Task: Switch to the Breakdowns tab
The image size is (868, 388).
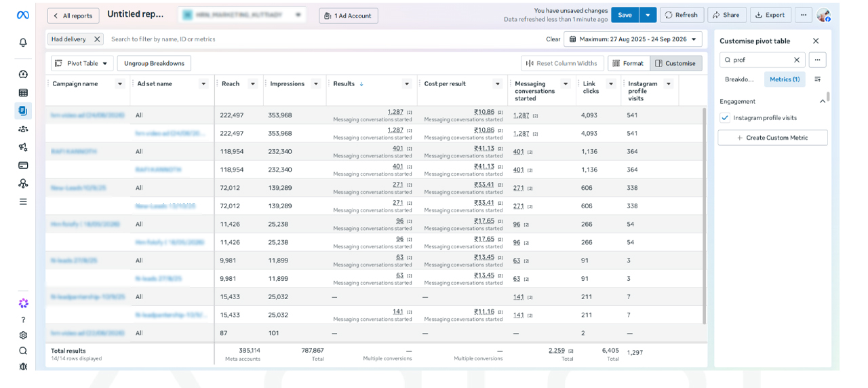Action: (739, 79)
